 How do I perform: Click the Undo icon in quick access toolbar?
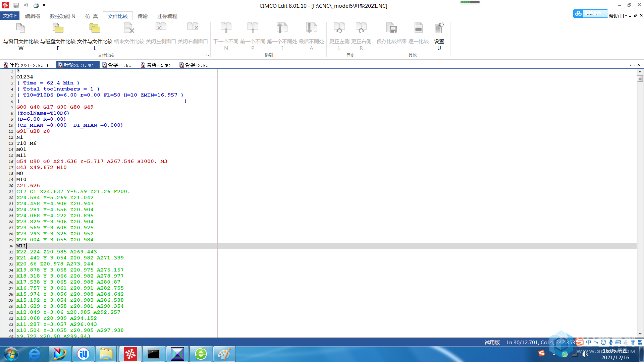[26, 5]
